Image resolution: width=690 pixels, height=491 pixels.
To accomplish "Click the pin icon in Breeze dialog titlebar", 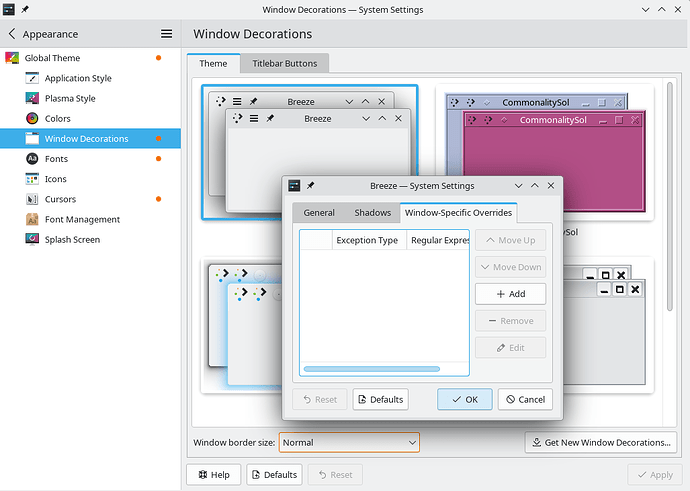I will [311, 186].
